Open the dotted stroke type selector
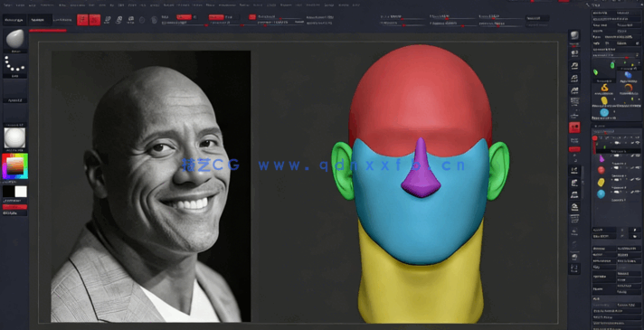The height and width of the screenshot is (330, 644). pyautogui.click(x=14, y=65)
